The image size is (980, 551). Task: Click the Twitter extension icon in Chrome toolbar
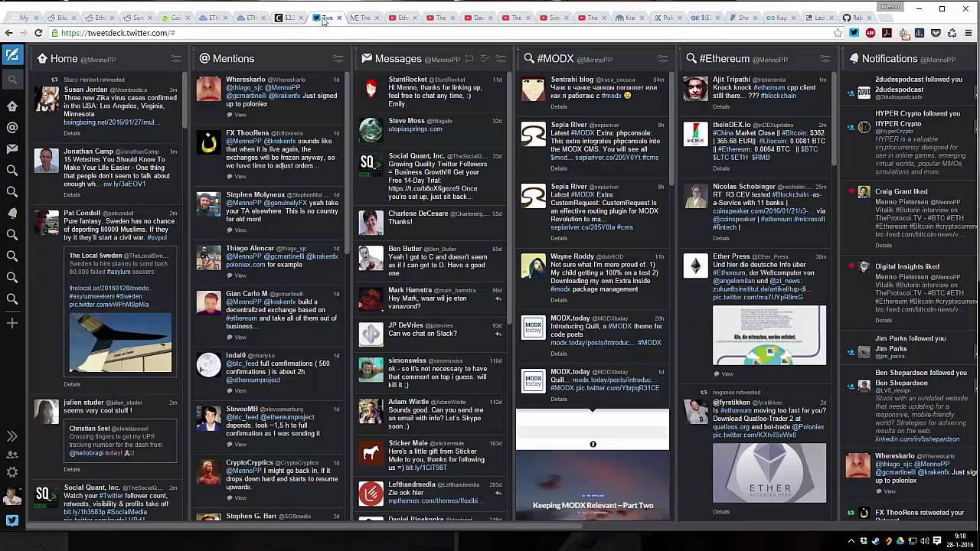854,33
